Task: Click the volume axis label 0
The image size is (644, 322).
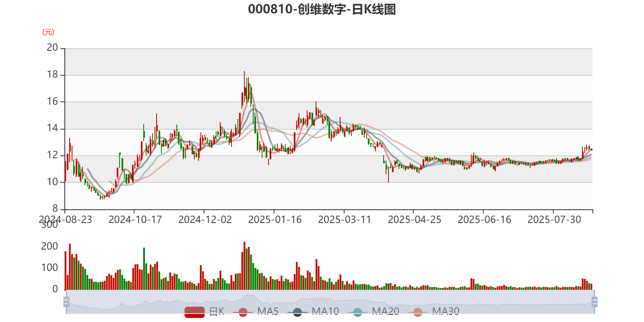Action: (x=55, y=289)
